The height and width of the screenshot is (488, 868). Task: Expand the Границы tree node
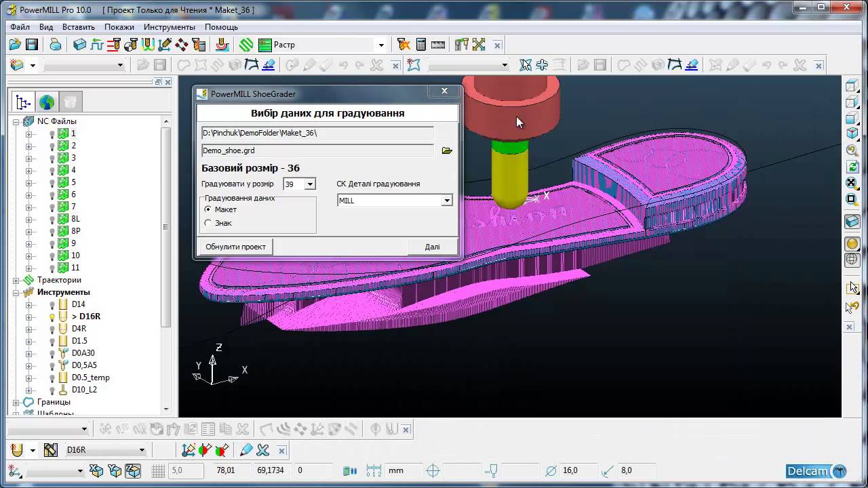(x=16, y=402)
